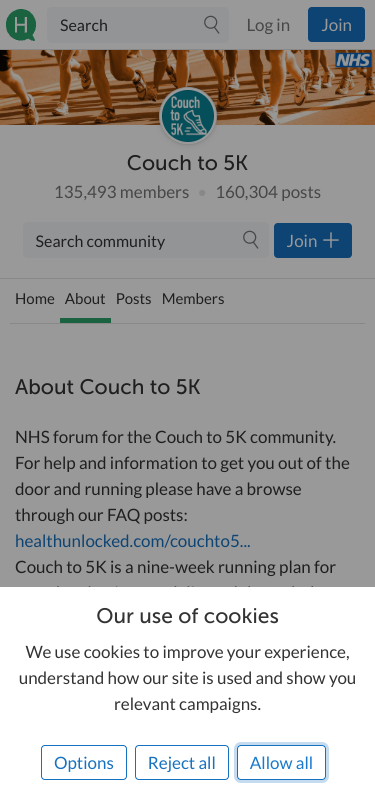The image size is (375, 812).
Task: Choose Reject all cookies
Action: [182, 762]
